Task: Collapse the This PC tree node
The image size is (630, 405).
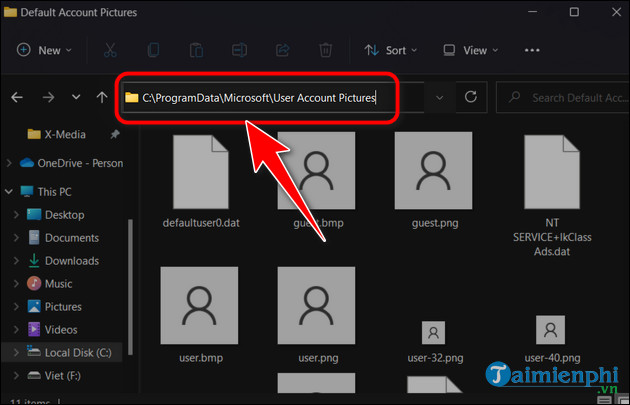Action: tap(9, 192)
